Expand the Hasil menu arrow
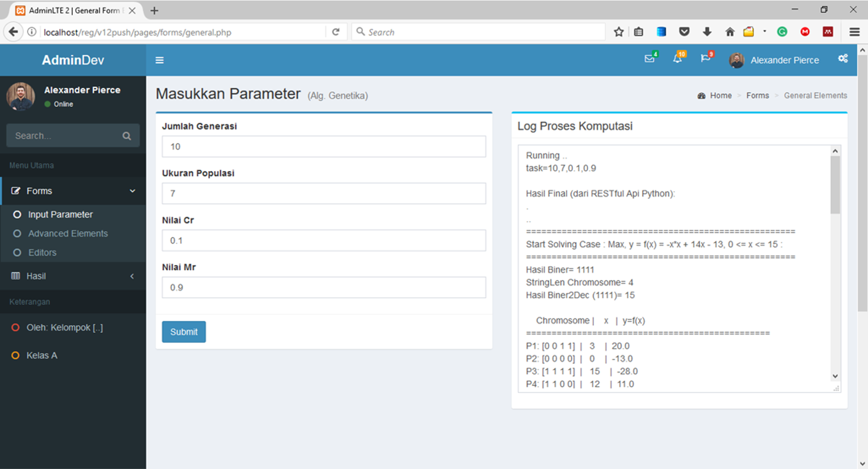 point(132,276)
